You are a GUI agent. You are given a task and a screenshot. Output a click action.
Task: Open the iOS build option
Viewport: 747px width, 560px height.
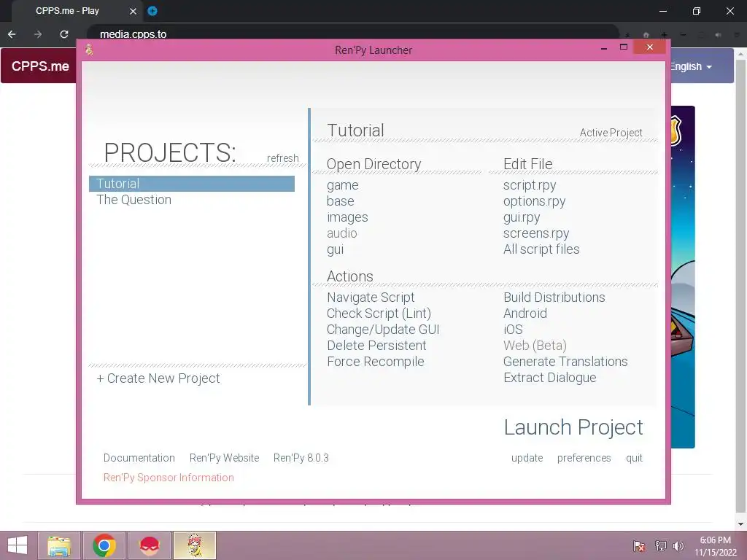pyautogui.click(x=513, y=330)
